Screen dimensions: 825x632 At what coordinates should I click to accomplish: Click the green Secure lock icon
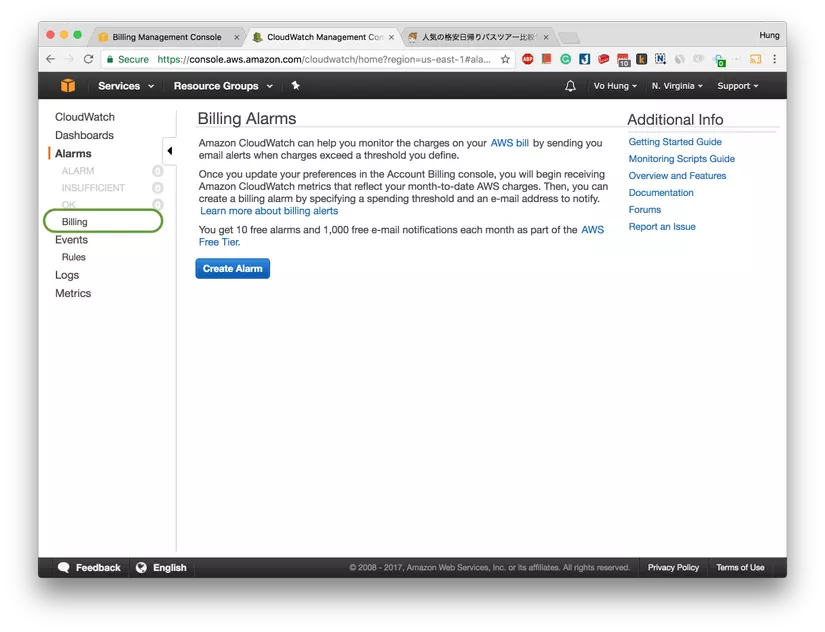click(x=110, y=59)
